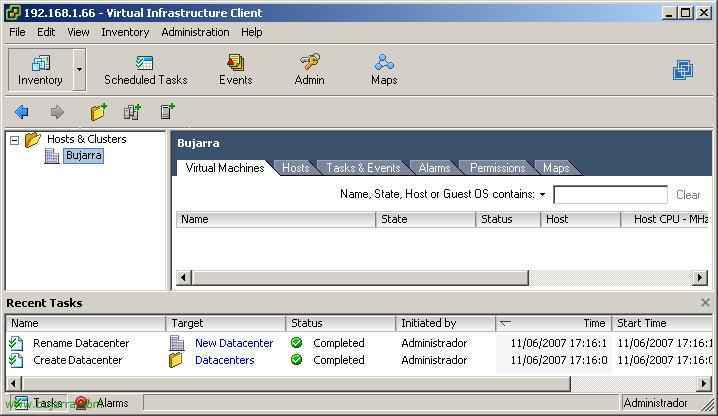The width and height of the screenshot is (718, 416).
Task: Focus the VM filter text field
Action: tap(610, 195)
